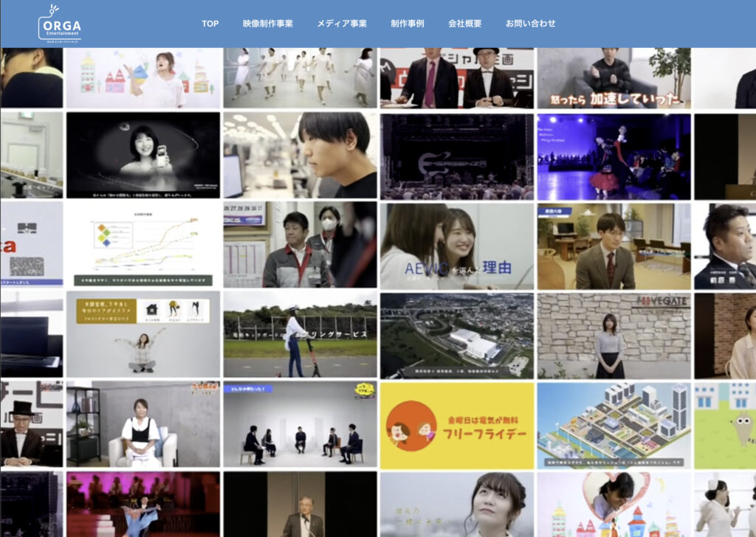Open the メディア事業 menu link
Image resolution: width=756 pixels, height=537 pixels.
[342, 24]
